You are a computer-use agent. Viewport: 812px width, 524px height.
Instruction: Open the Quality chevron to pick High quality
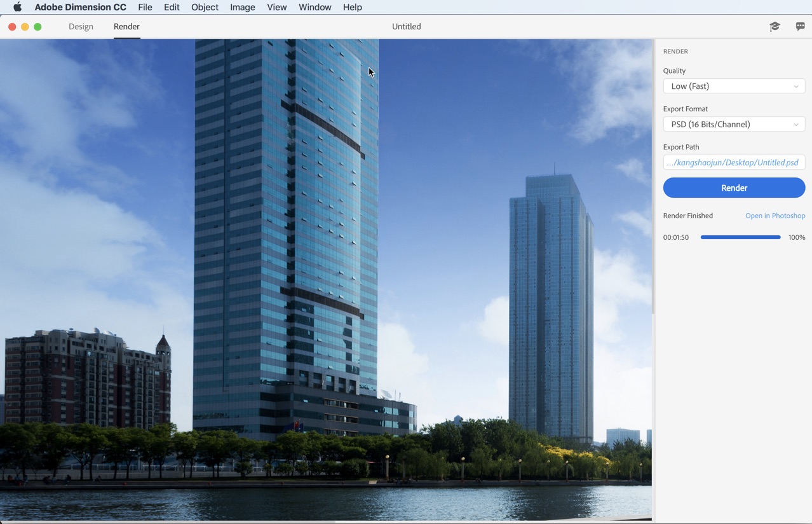(796, 86)
